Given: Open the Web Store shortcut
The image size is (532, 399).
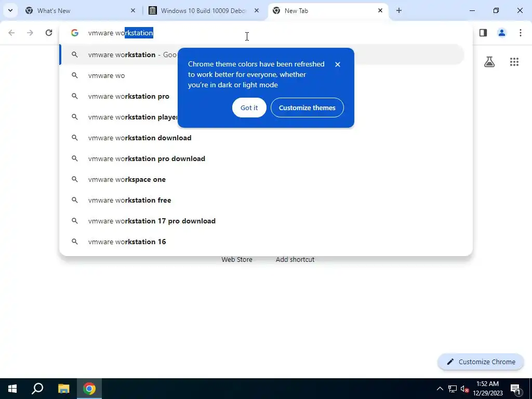Looking at the screenshot, I should [x=237, y=259].
